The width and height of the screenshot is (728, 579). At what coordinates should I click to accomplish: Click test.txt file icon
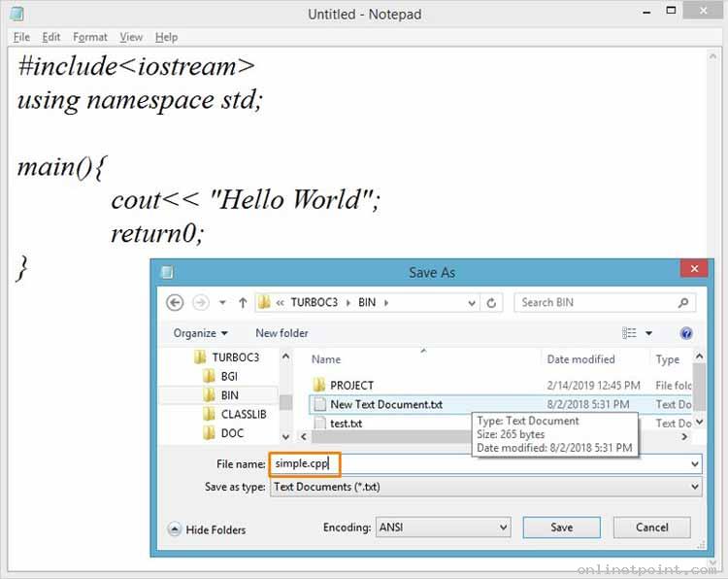tap(320, 424)
